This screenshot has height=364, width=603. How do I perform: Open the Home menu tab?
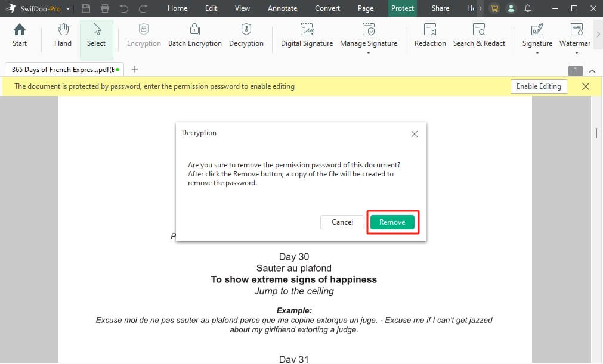click(177, 8)
